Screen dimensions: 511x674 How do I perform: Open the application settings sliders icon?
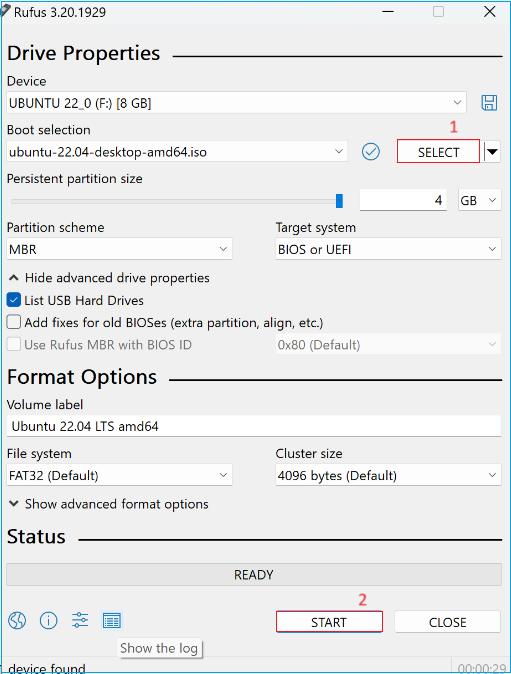point(80,621)
